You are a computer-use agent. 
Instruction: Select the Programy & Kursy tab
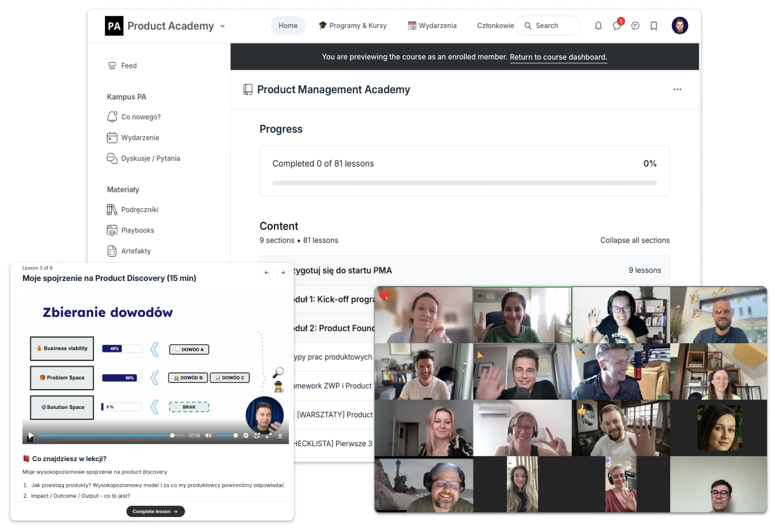(352, 26)
